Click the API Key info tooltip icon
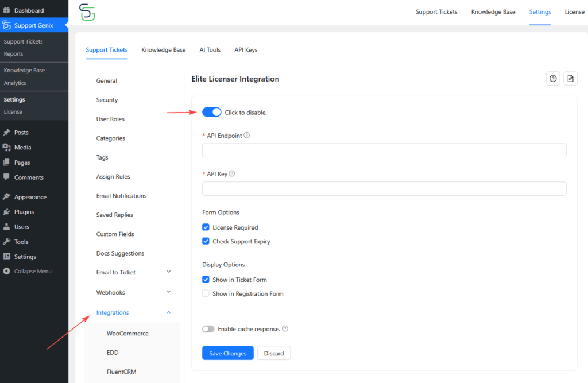The image size is (588, 383). tap(232, 174)
